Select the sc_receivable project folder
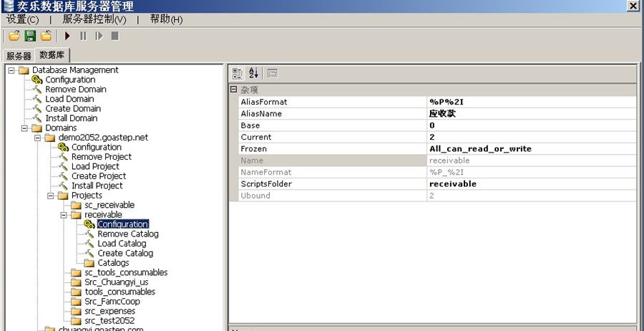The width and height of the screenshot is (644, 331). click(x=109, y=205)
